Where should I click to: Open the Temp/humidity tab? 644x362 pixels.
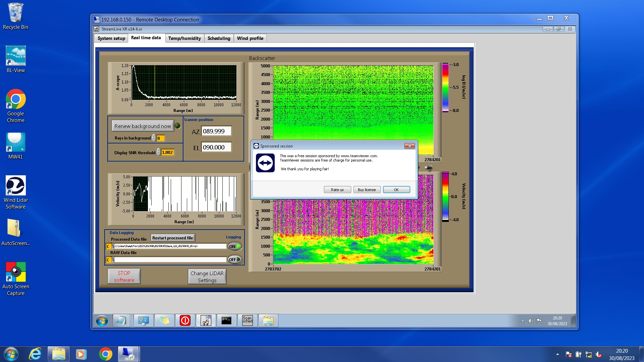[184, 38]
